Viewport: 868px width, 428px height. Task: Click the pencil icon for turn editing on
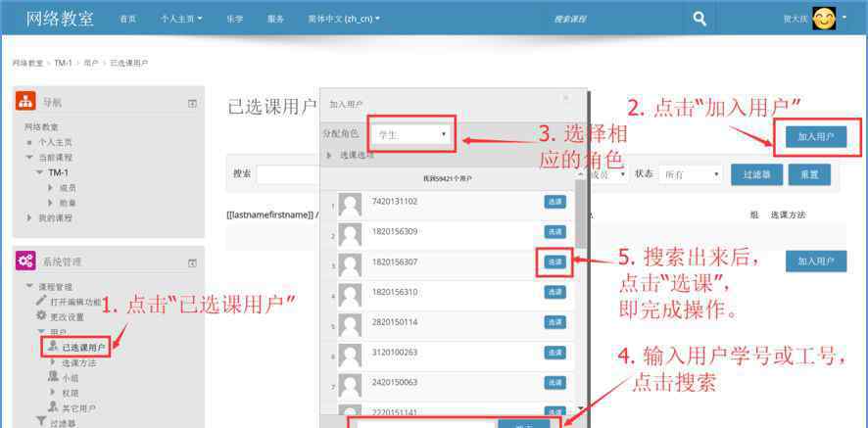[x=41, y=302]
